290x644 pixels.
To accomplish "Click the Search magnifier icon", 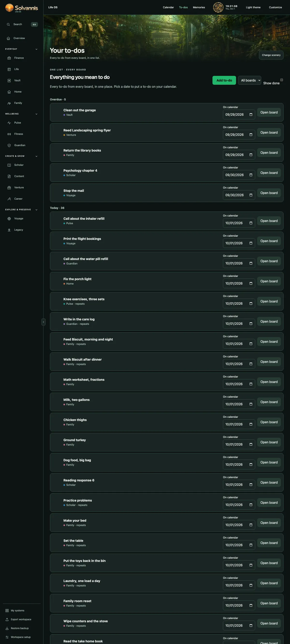I will [8, 24].
